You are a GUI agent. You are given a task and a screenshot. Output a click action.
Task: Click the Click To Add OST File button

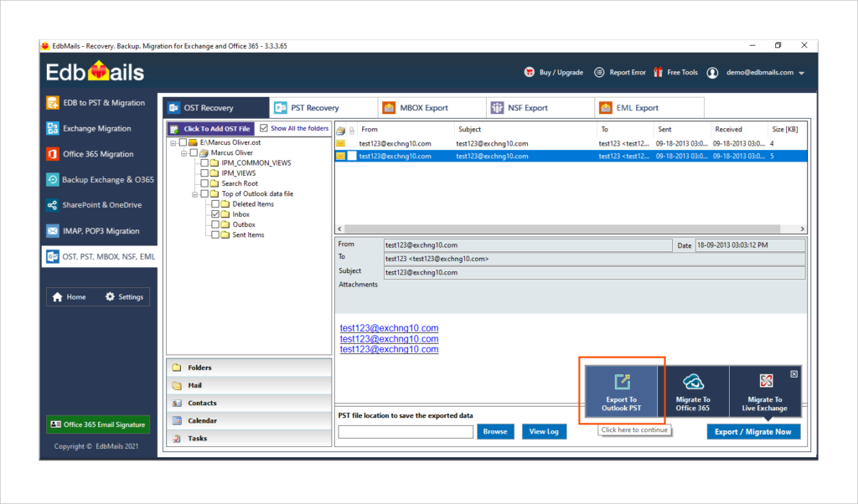210,129
